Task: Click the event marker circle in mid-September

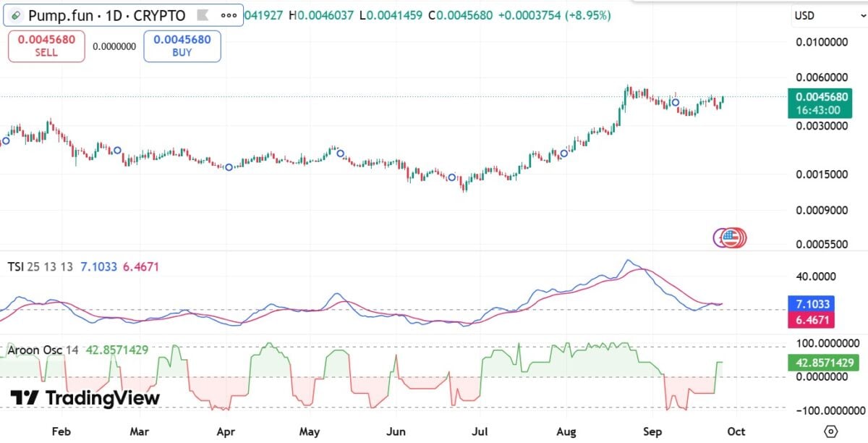Action: [x=676, y=102]
